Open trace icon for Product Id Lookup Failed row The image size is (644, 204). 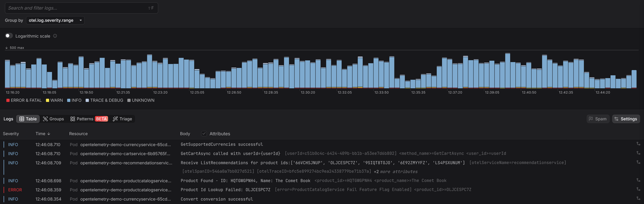coord(638,190)
